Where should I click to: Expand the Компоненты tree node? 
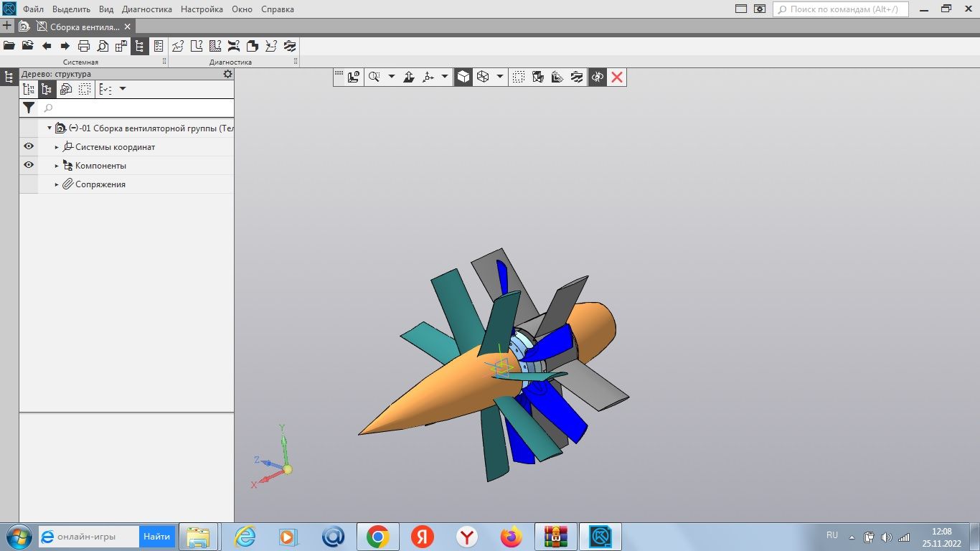57,166
